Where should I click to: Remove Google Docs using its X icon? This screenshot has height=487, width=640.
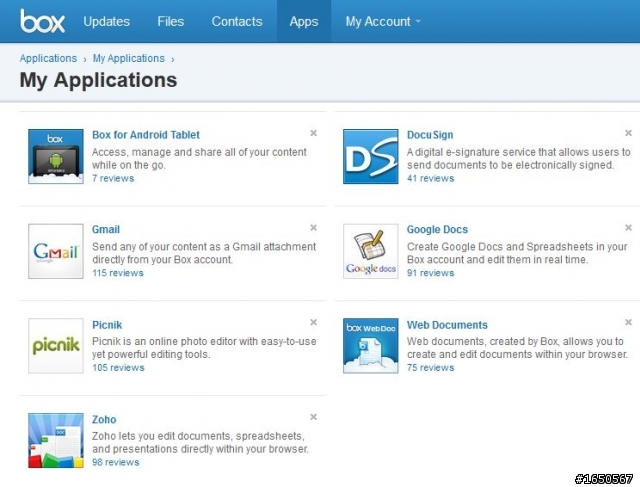(629, 228)
